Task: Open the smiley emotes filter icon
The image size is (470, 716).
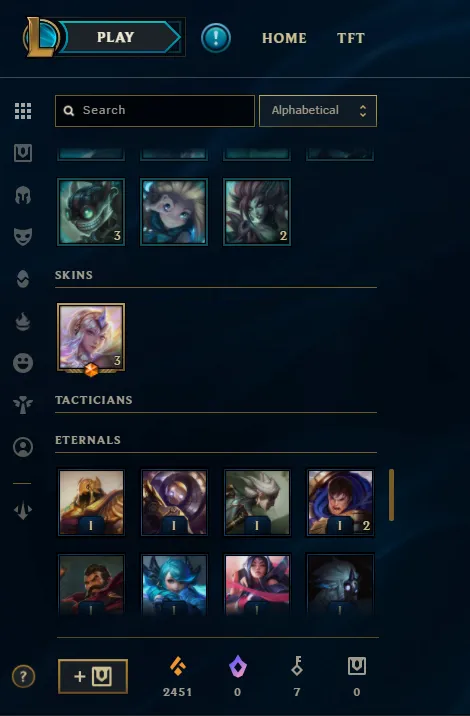Action: tap(23, 363)
